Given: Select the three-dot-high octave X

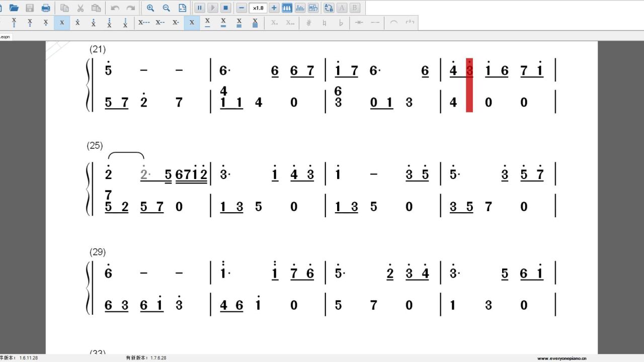Looking at the screenshot, I should (x=109, y=23).
